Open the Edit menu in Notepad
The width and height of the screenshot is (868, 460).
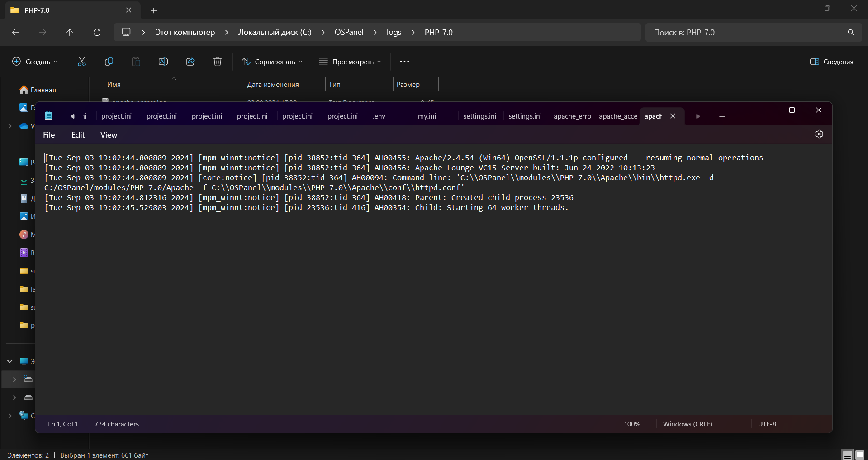point(78,135)
